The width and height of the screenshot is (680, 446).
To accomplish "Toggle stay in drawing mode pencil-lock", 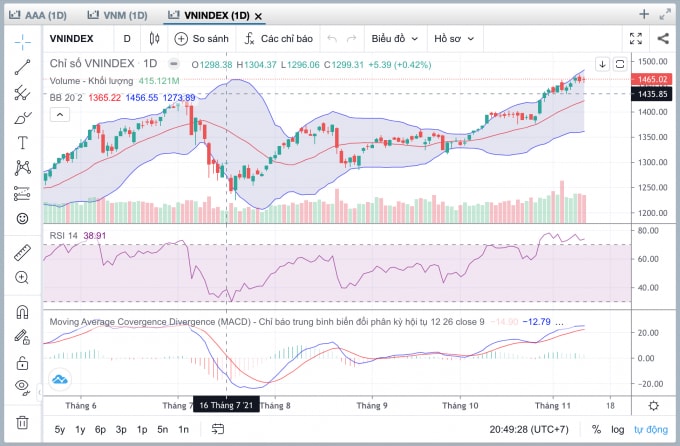I will pos(22,337).
